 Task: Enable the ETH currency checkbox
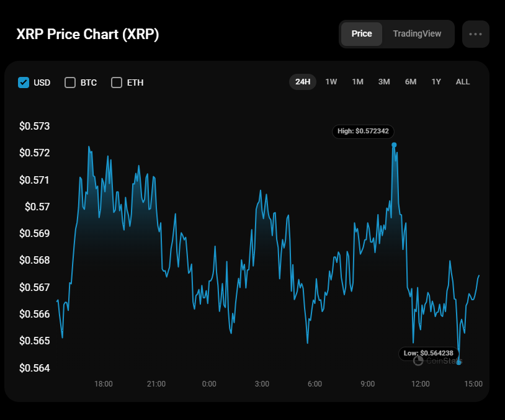point(117,83)
